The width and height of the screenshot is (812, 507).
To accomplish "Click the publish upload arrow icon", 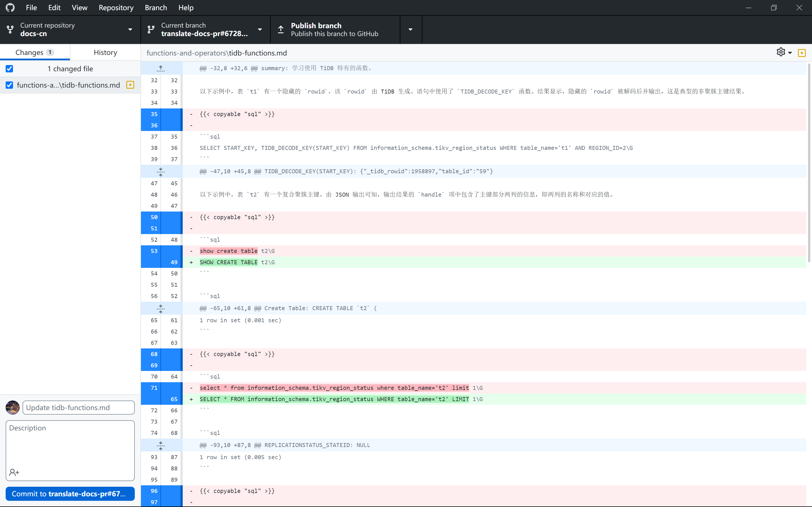I will point(281,30).
